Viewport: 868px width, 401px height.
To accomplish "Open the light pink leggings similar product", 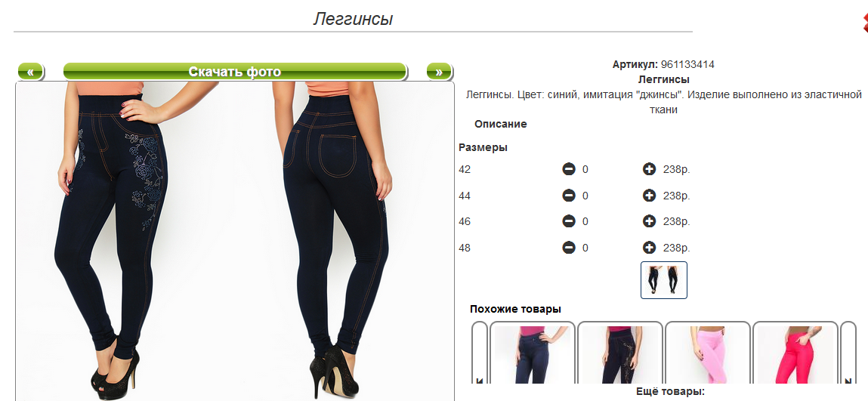I will (x=707, y=353).
